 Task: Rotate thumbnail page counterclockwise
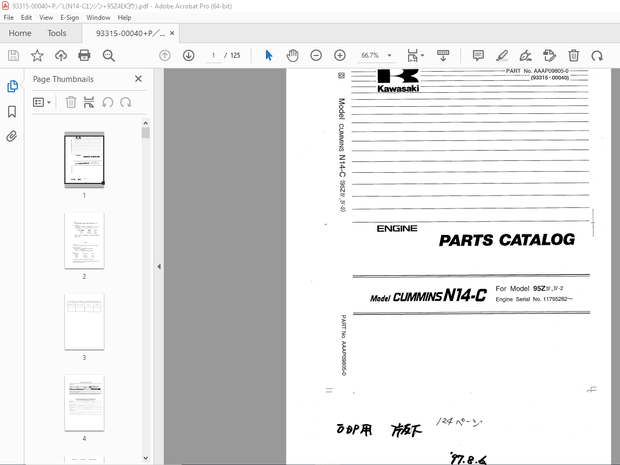pos(108,102)
